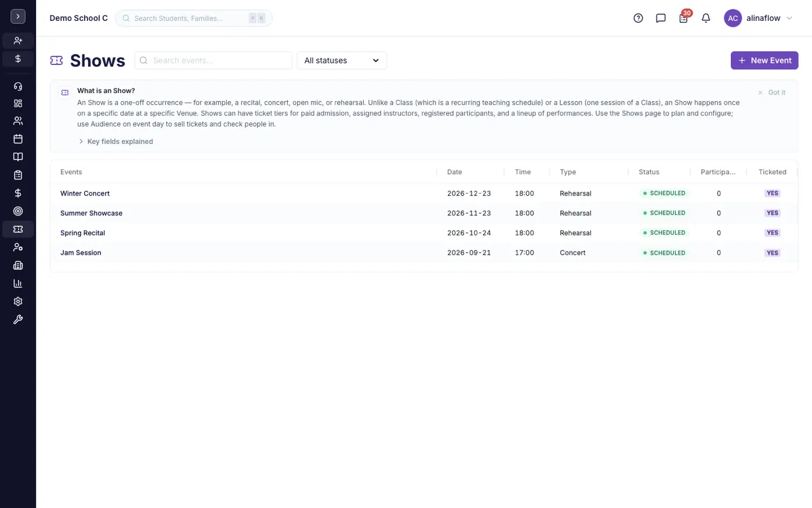The height and width of the screenshot is (508, 812).
Task: Click Winter Concert's SCHEDULED status badge
Action: (664, 193)
